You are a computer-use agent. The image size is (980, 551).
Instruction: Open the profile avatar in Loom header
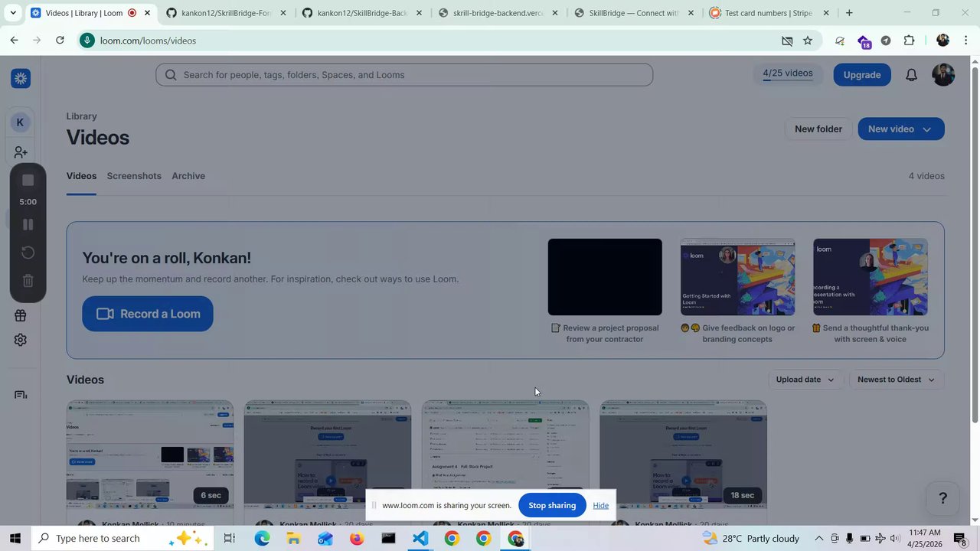coord(943,74)
